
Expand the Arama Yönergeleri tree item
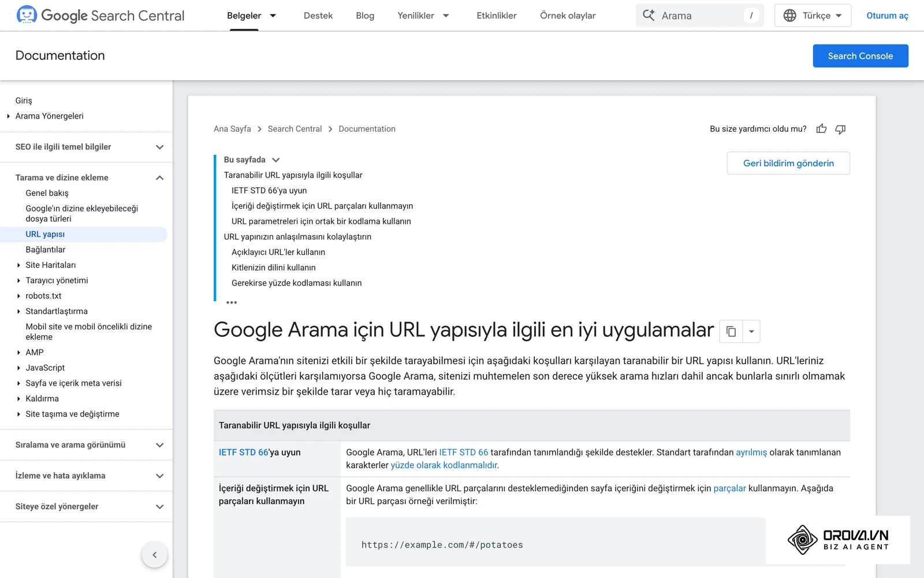(8, 116)
